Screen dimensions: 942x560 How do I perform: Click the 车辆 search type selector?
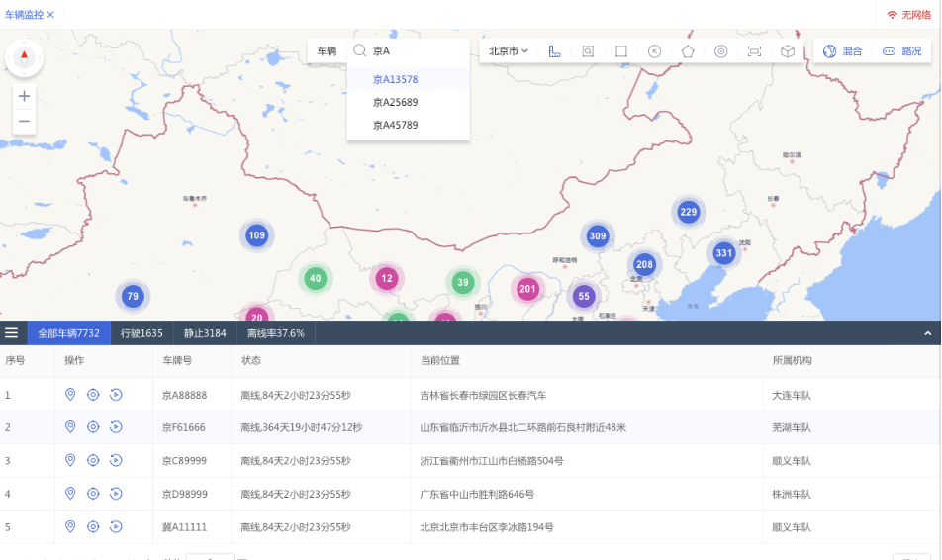click(x=327, y=51)
